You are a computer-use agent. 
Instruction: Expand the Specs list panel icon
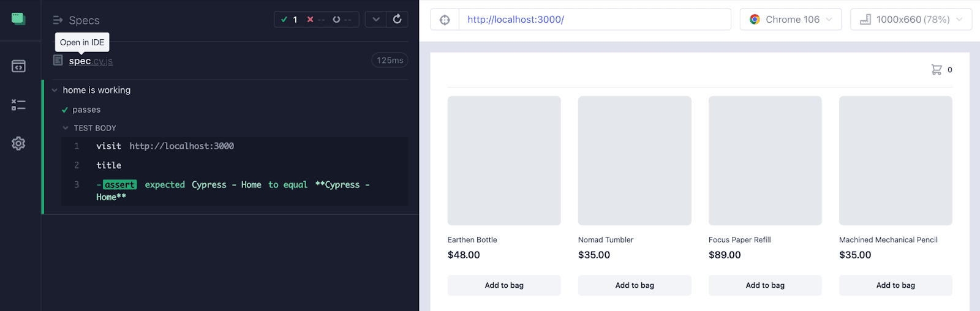coord(58,20)
